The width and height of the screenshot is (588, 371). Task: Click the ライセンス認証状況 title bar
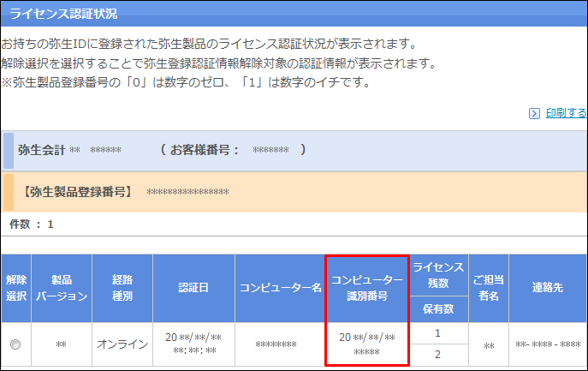[294, 14]
